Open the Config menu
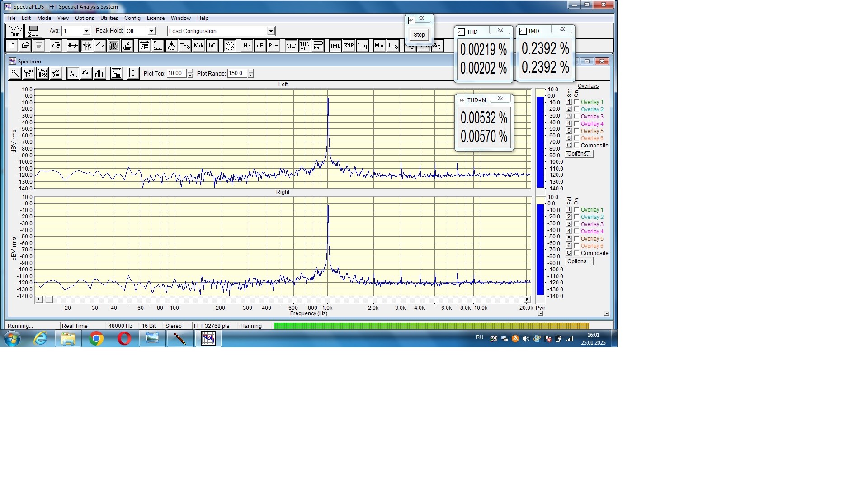The width and height of the screenshot is (868, 488). click(x=132, y=18)
